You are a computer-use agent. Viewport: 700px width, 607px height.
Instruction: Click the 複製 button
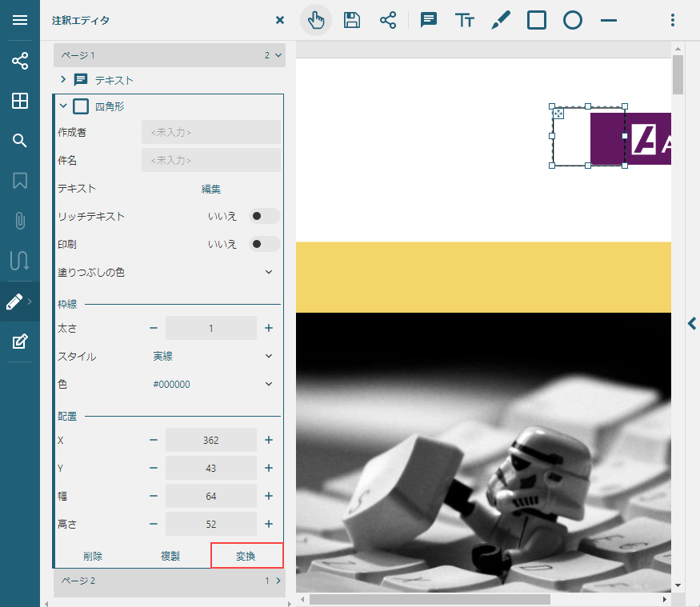point(170,556)
